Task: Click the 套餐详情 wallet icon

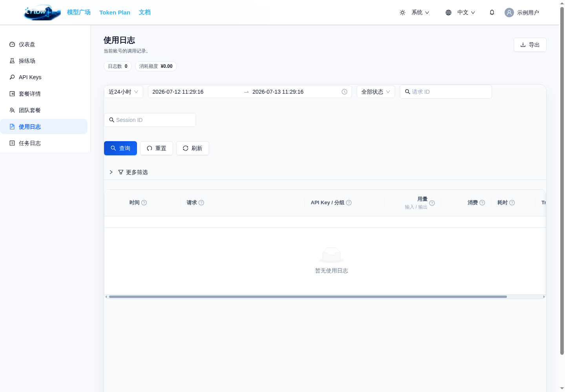Action: (12, 94)
